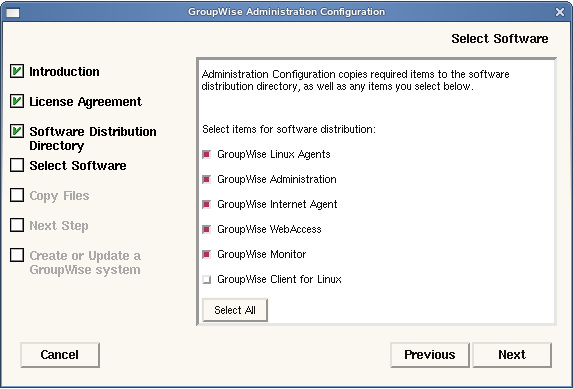Go back with the Previous button

[x=430, y=355]
